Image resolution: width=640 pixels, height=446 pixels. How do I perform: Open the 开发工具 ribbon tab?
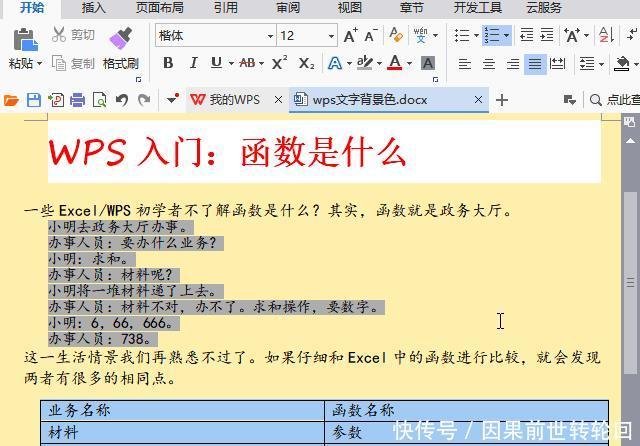pos(478,7)
